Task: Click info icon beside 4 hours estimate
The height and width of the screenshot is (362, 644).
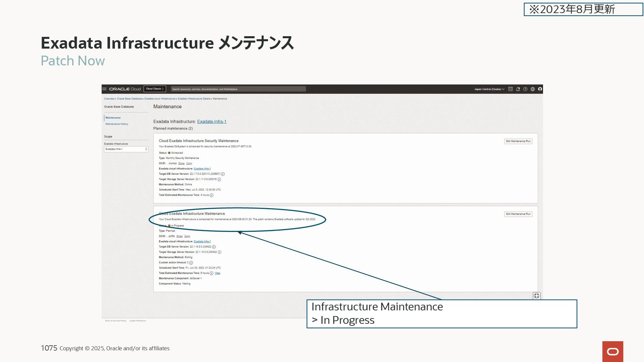Action: 211,195
